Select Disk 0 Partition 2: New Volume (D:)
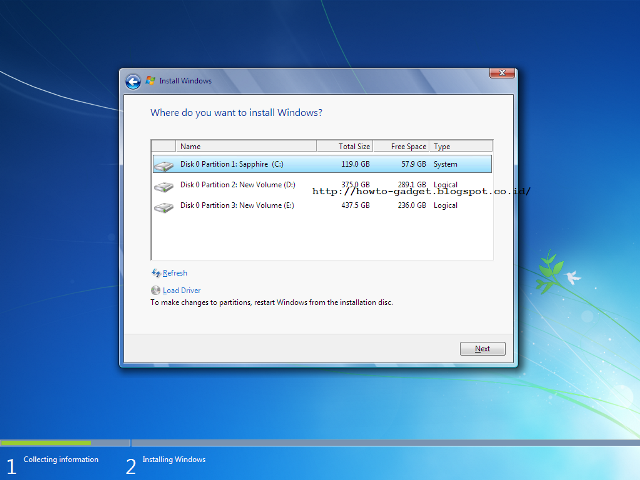This screenshot has height=480, width=640. click(322, 185)
